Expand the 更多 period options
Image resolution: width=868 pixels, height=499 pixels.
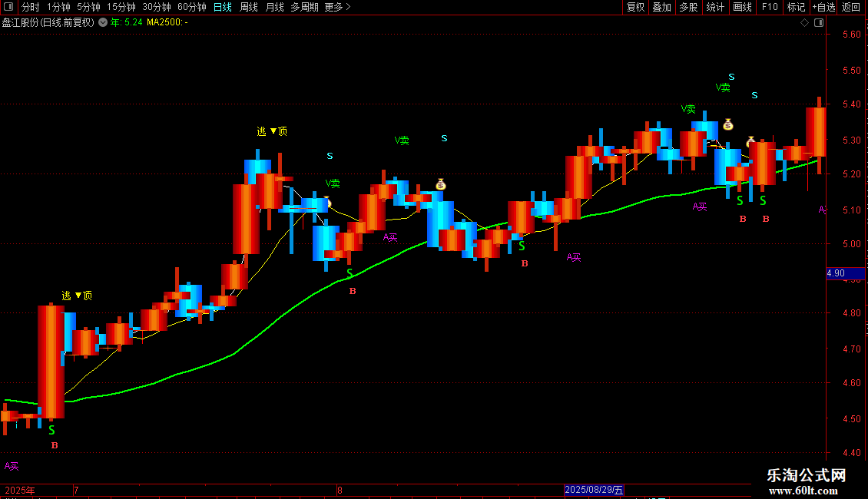pos(337,7)
